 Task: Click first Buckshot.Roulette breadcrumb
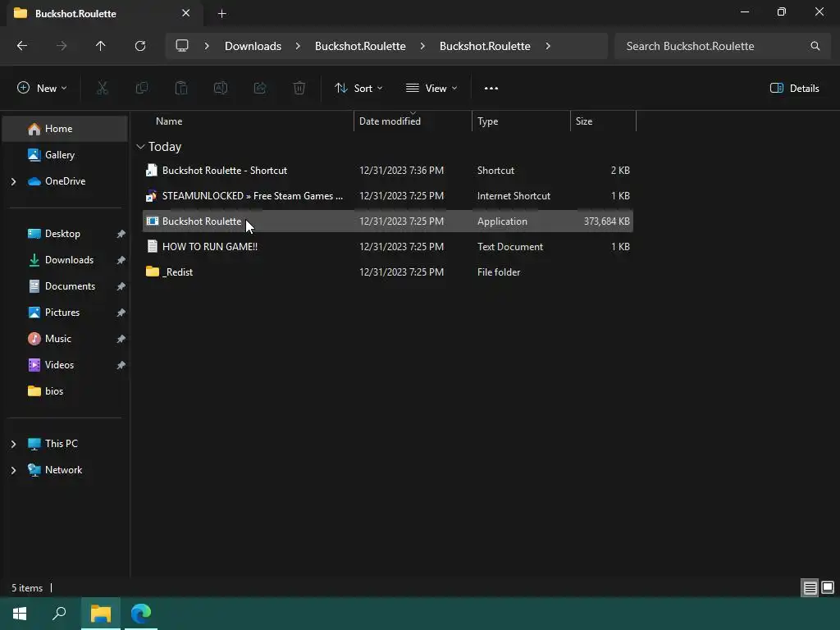360,46
